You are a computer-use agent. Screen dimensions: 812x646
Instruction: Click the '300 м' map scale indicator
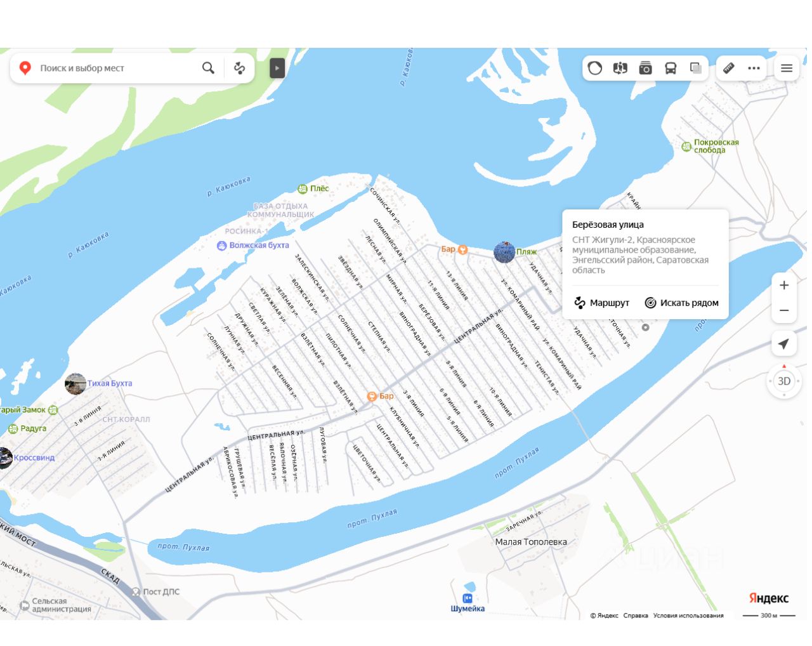point(768,616)
